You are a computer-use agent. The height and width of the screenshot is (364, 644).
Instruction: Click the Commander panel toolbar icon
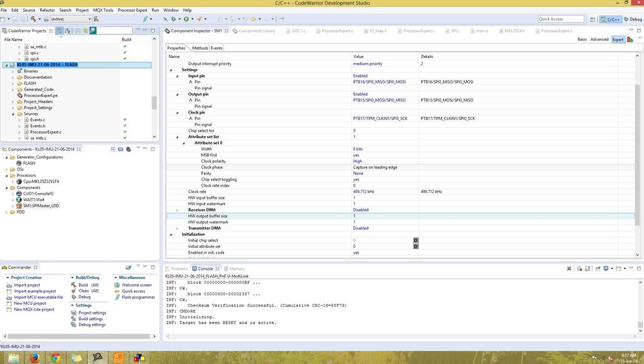(x=128, y=268)
